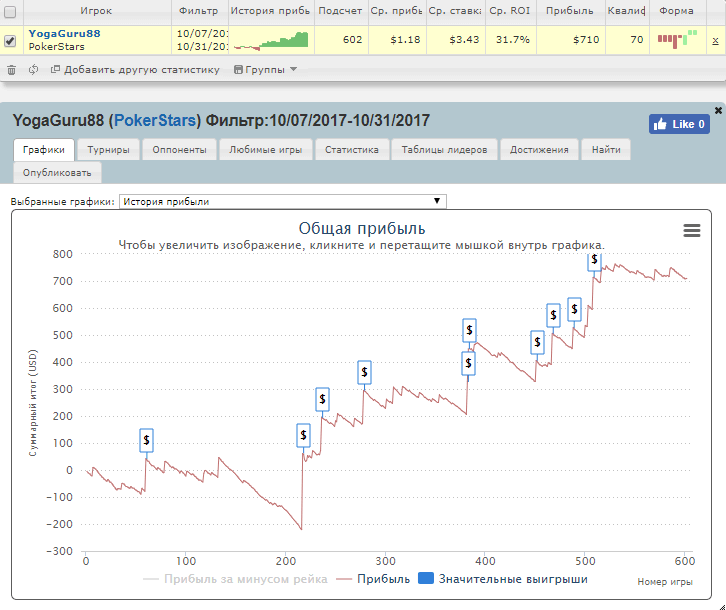726x610 pixels.
Task: Click the first dollar marker near game 60
Action: [x=147, y=439]
